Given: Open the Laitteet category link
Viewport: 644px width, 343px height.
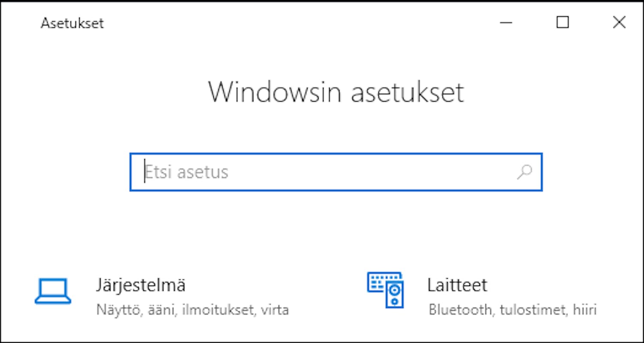Looking at the screenshot, I should (457, 284).
